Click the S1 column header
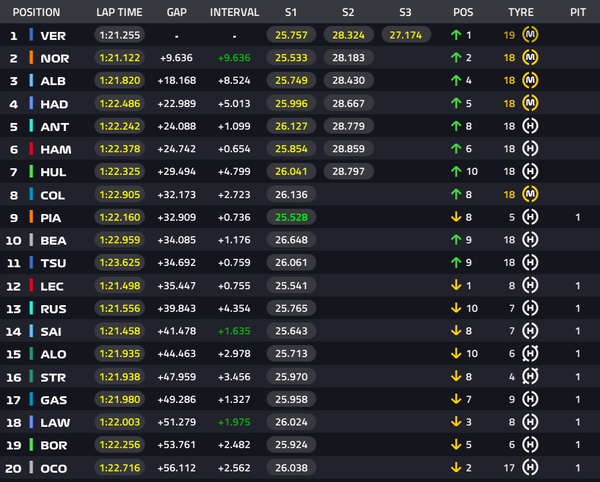Viewport: 600px width, 482px height. coord(291,12)
